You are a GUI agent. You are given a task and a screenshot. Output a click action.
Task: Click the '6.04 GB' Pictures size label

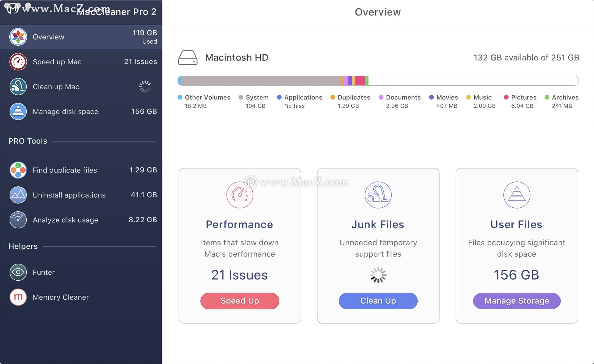coord(522,106)
